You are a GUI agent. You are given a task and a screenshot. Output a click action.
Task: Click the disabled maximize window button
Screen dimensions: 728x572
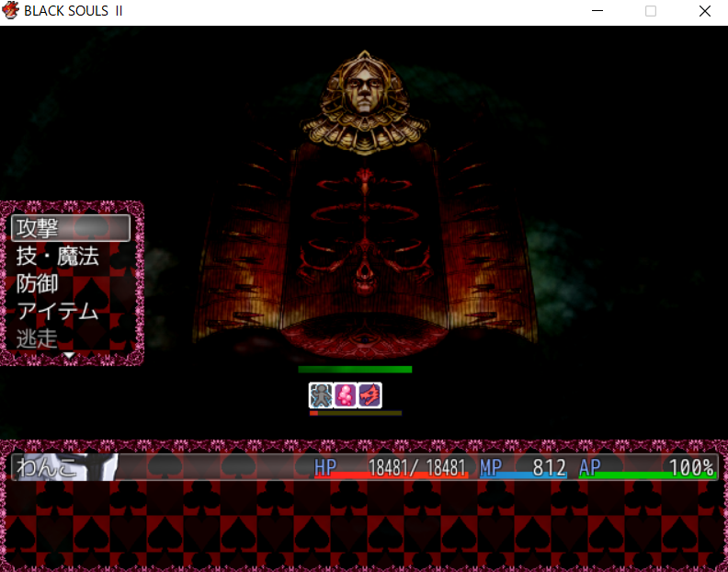651,11
